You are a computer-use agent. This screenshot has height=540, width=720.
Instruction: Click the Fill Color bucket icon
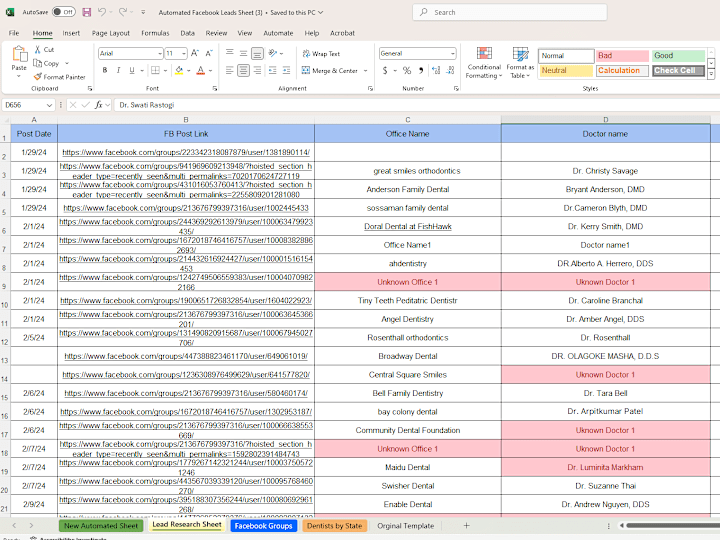pos(179,70)
